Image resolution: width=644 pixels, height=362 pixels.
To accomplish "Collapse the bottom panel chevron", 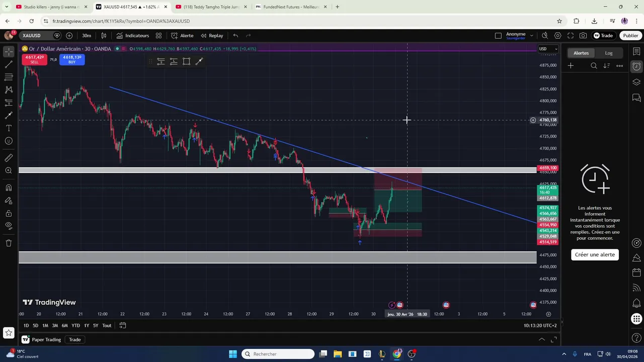I will click(542, 339).
